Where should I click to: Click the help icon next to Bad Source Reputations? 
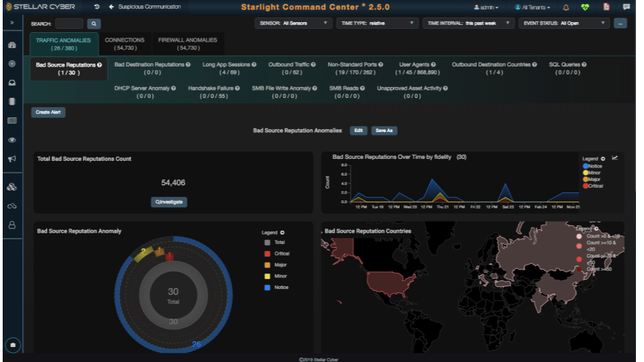point(99,65)
